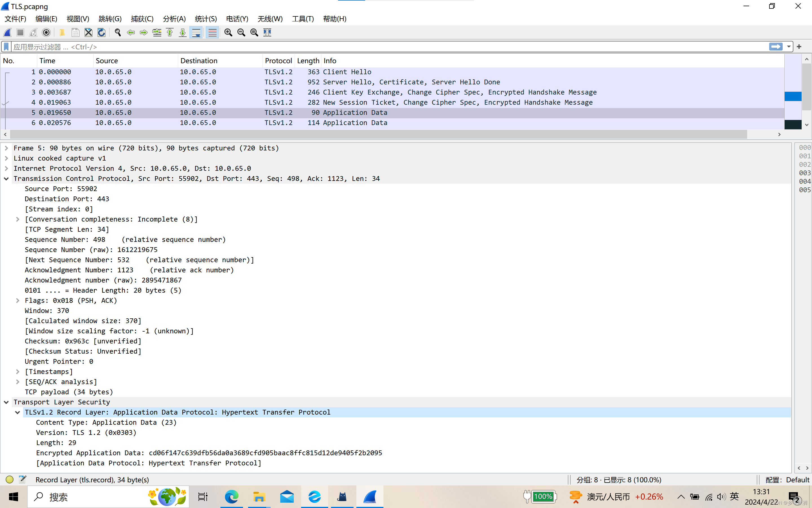Sort by the Length column header
The height and width of the screenshot is (508, 812).
pos(308,61)
